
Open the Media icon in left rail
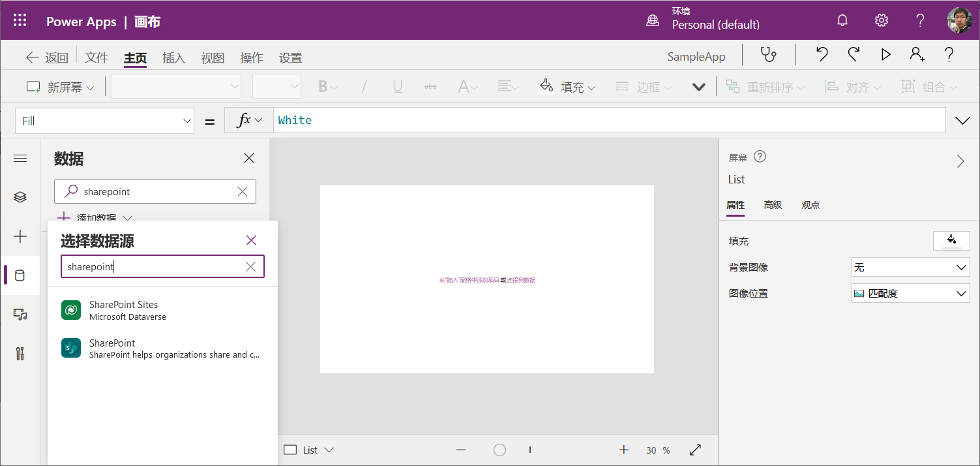click(x=20, y=315)
